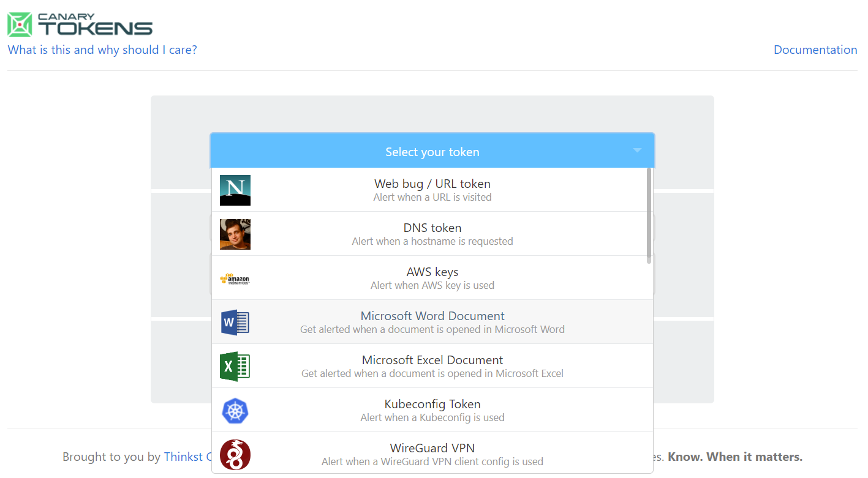Viewport: 868px width, 478px height.
Task: Click the Kubernetes wheel icon
Action: click(235, 411)
